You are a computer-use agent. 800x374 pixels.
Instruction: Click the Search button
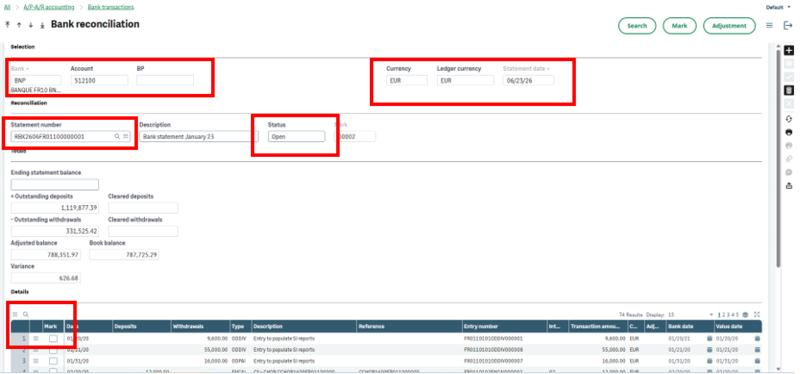[x=637, y=26]
